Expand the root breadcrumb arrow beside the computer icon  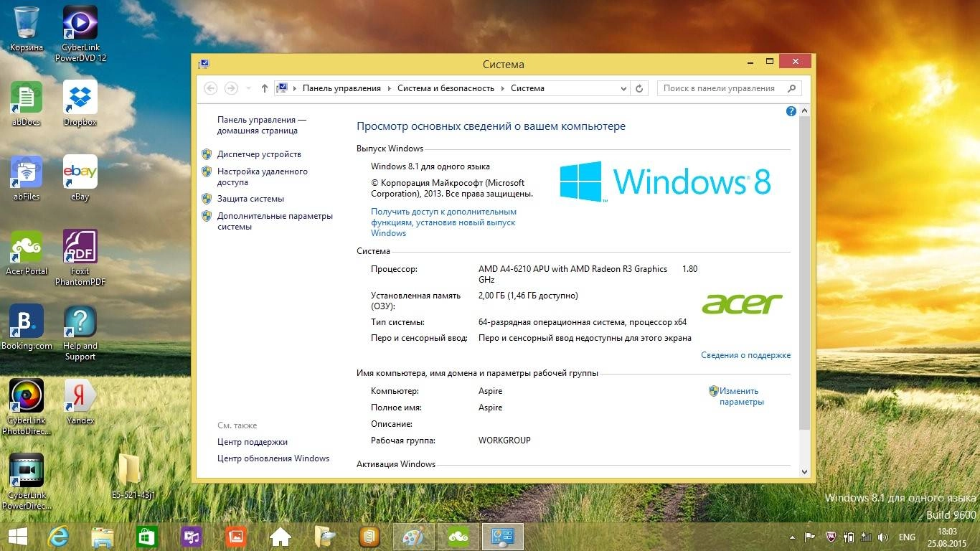295,88
